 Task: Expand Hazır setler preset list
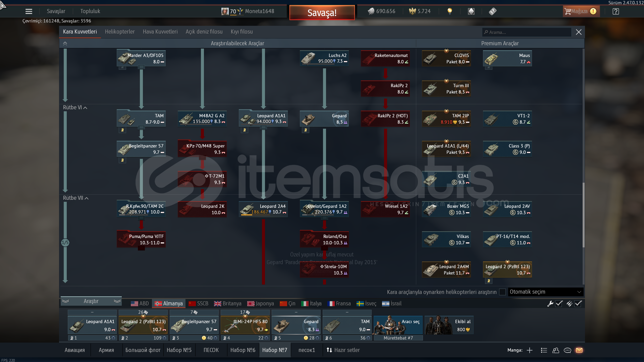(343, 350)
